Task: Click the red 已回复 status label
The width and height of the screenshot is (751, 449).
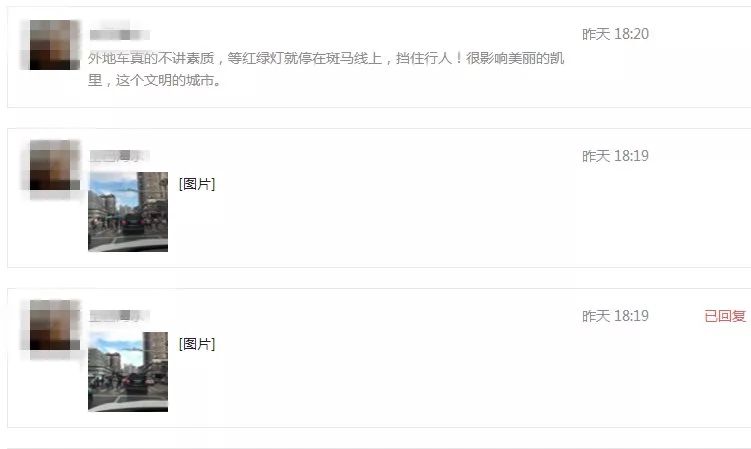Action: (x=725, y=316)
